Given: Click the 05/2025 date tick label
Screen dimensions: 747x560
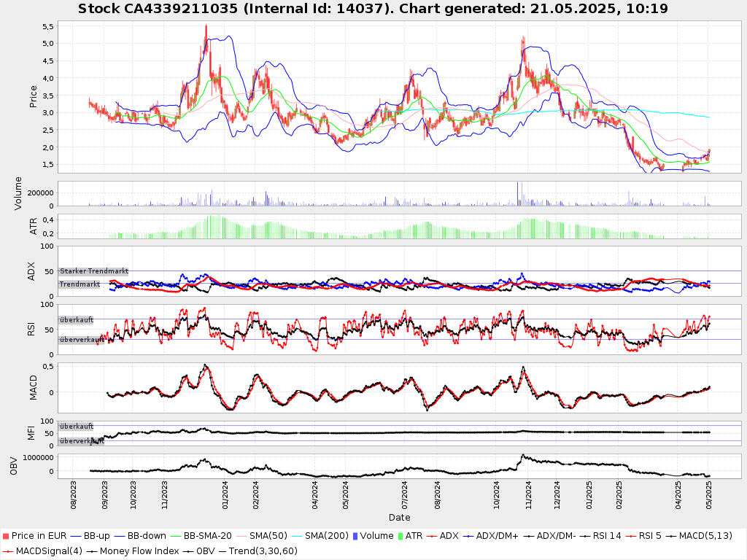Looking at the screenshot, I should 709,495.
